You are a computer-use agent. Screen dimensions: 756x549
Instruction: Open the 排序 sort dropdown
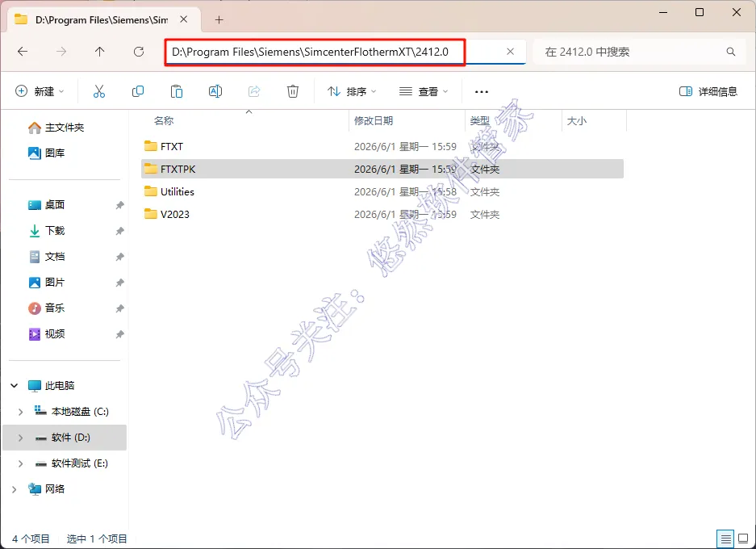pyautogui.click(x=352, y=91)
